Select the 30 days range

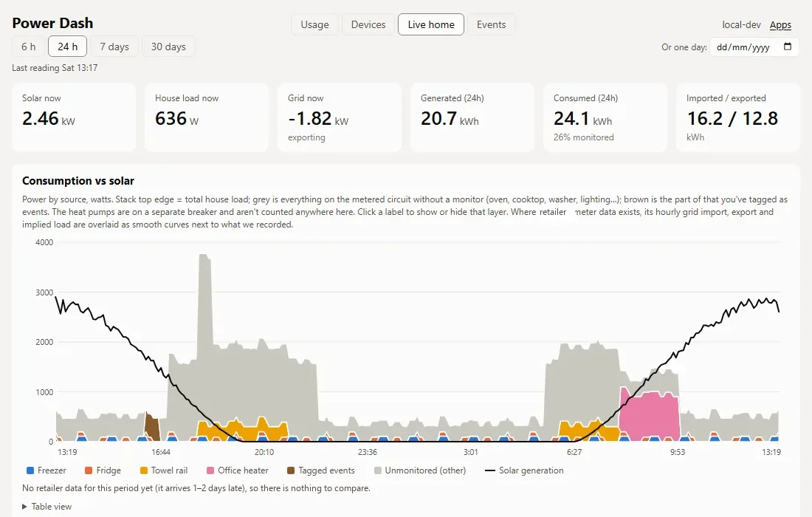(x=168, y=47)
